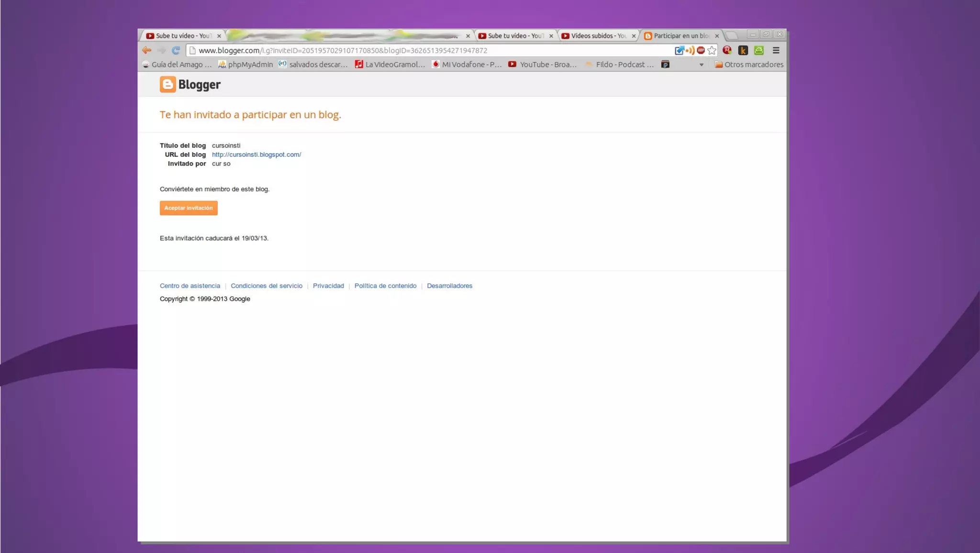Click the Blogger logo icon
980x553 pixels.
167,84
